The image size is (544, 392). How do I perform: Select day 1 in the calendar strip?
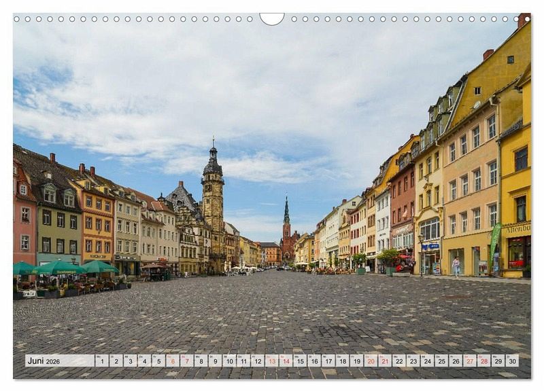click(101, 361)
